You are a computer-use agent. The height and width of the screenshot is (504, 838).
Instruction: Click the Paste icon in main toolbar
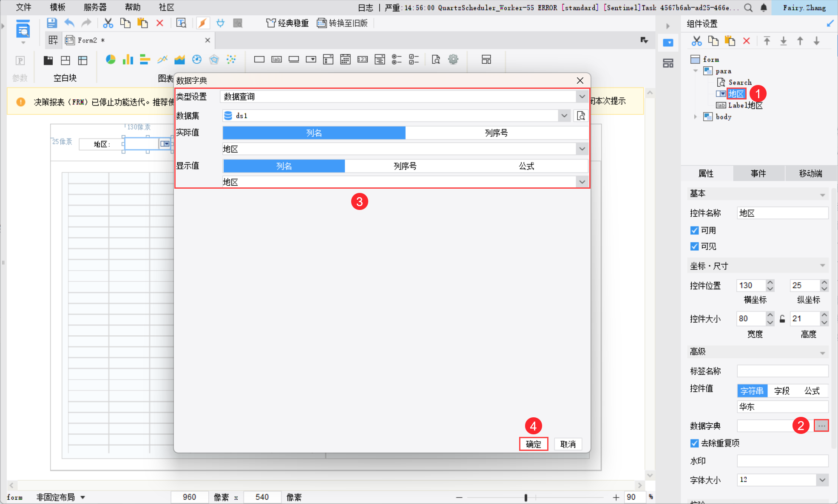(142, 23)
